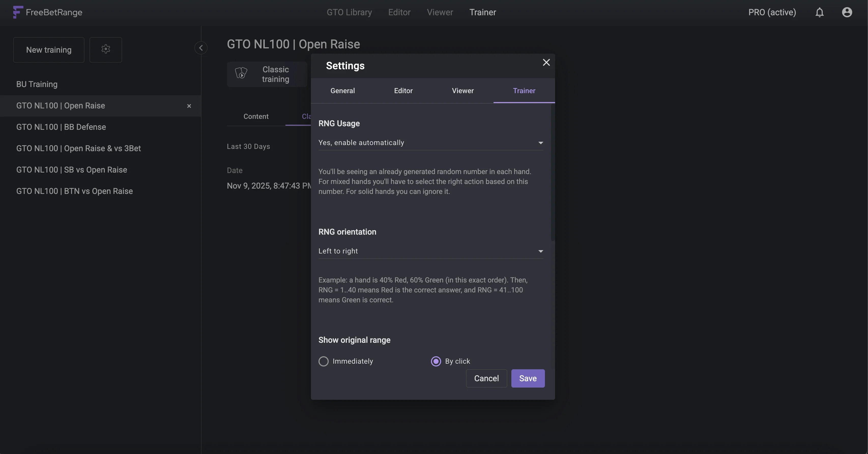Switch to the Editor settings tab
This screenshot has height=454, width=868.
(x=403, y=91)
